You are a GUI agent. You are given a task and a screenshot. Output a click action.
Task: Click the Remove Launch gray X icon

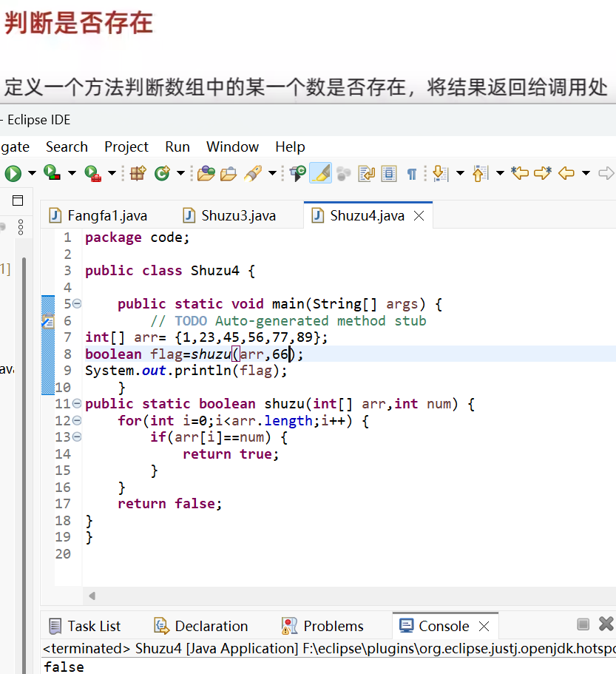pyautogui.click(x=606, y=624)
